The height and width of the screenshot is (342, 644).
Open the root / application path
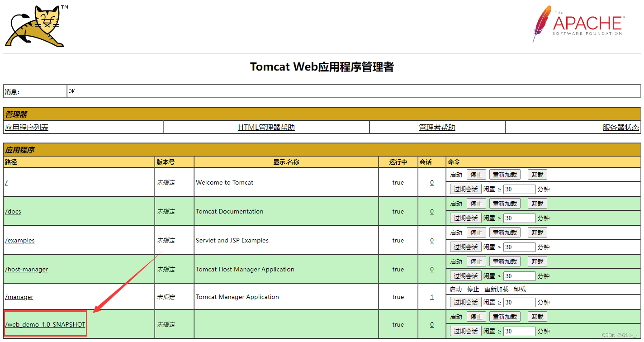click(6, 183)
